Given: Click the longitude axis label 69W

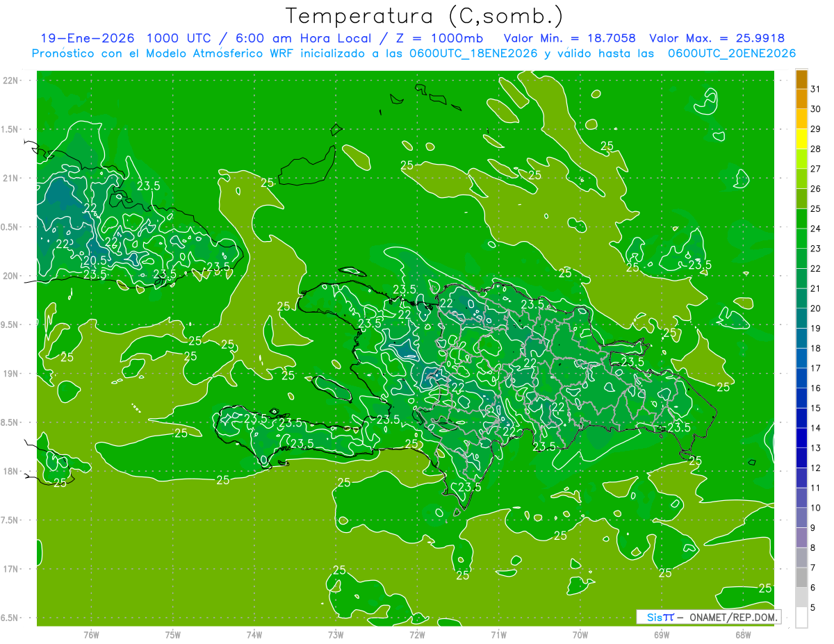Looking at the screenshot, I should point(662,635).
